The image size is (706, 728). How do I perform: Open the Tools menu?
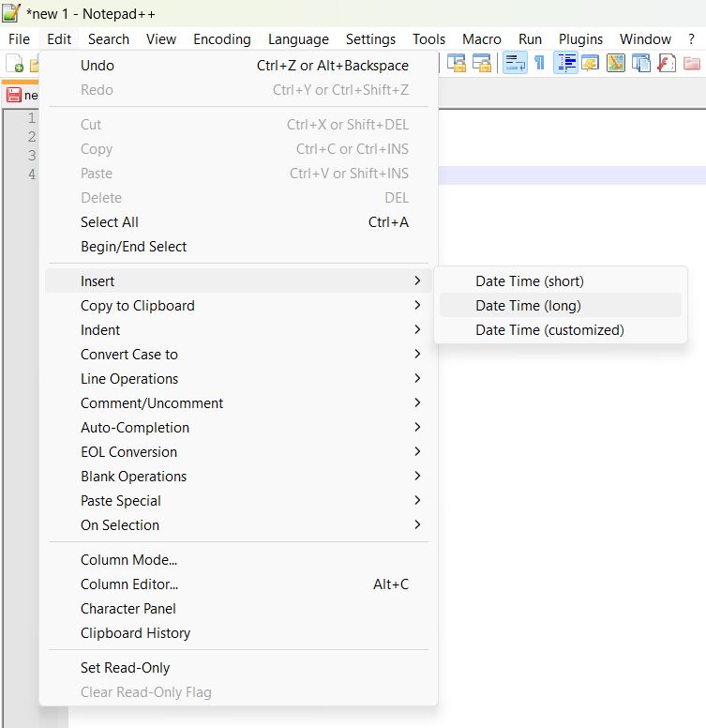428,39
